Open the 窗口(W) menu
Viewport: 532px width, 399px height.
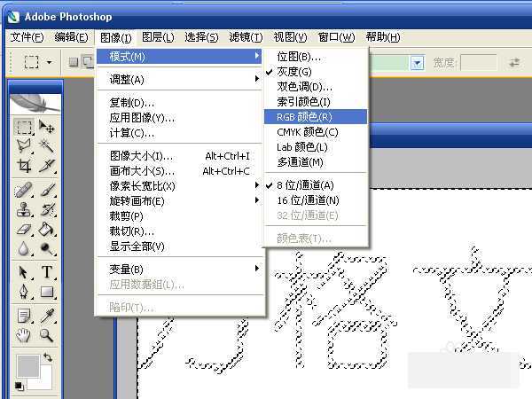(336, 37)
